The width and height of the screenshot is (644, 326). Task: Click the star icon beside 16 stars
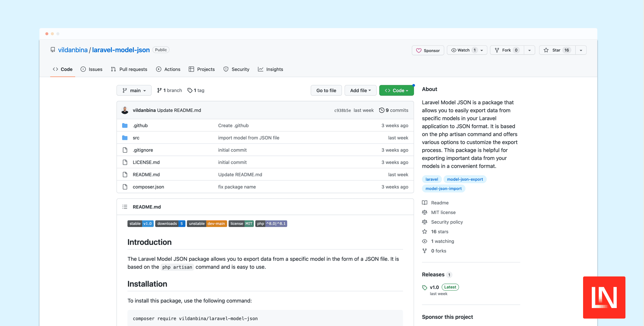425,232
